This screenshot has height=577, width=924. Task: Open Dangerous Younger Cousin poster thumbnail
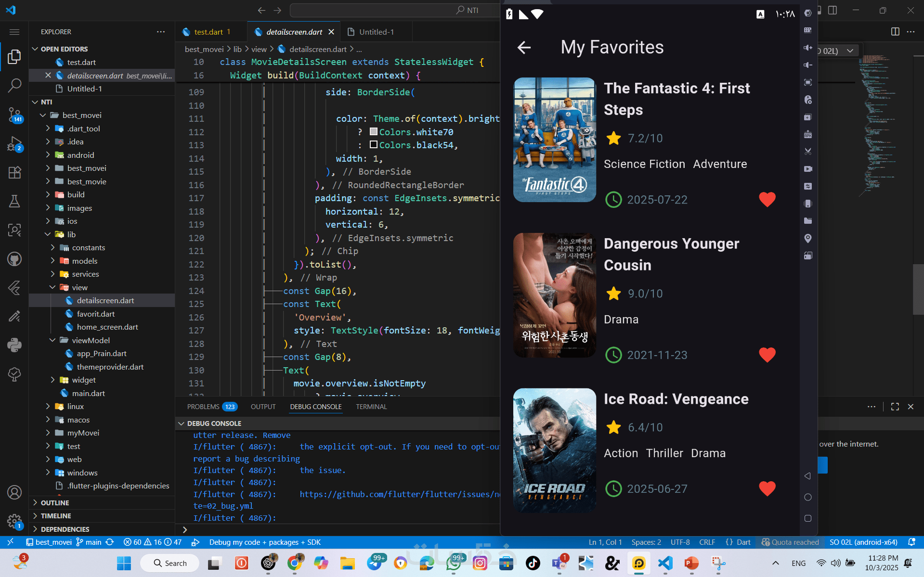pos(554,295)
